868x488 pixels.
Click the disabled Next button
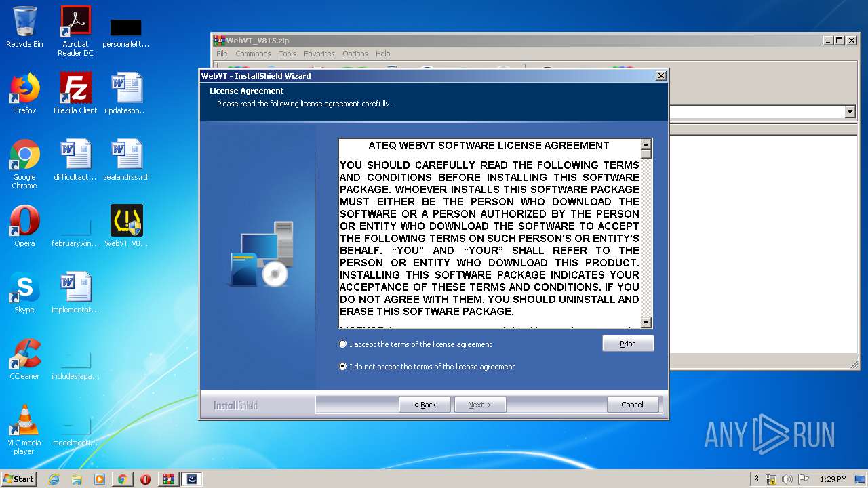tap(480, 405)
